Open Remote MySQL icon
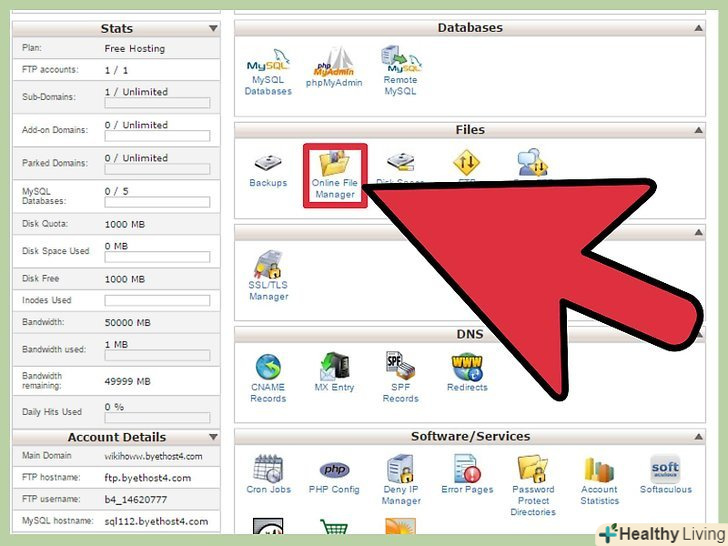Image resolution: width=728 pixels, height=546 pixels. pos(400,59)
